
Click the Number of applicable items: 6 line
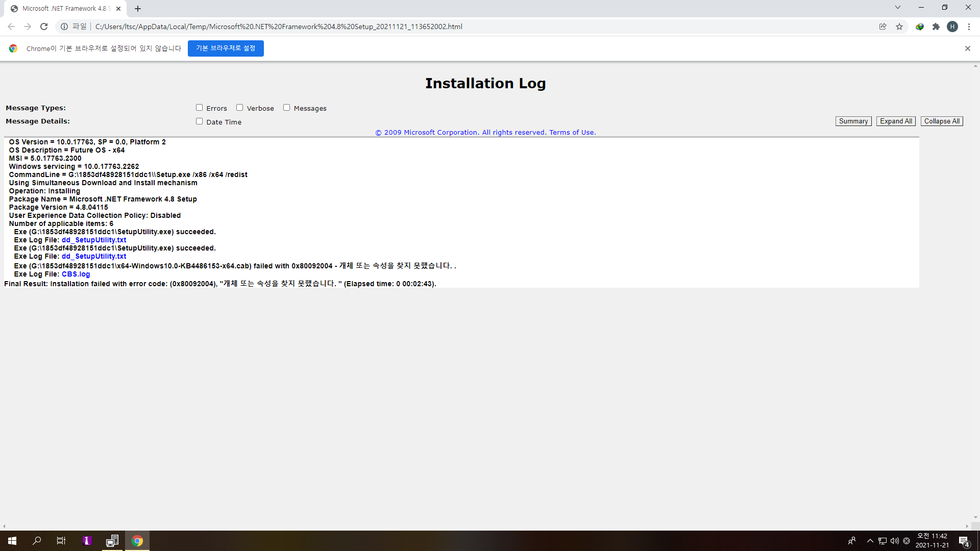(x=61, y=223)
